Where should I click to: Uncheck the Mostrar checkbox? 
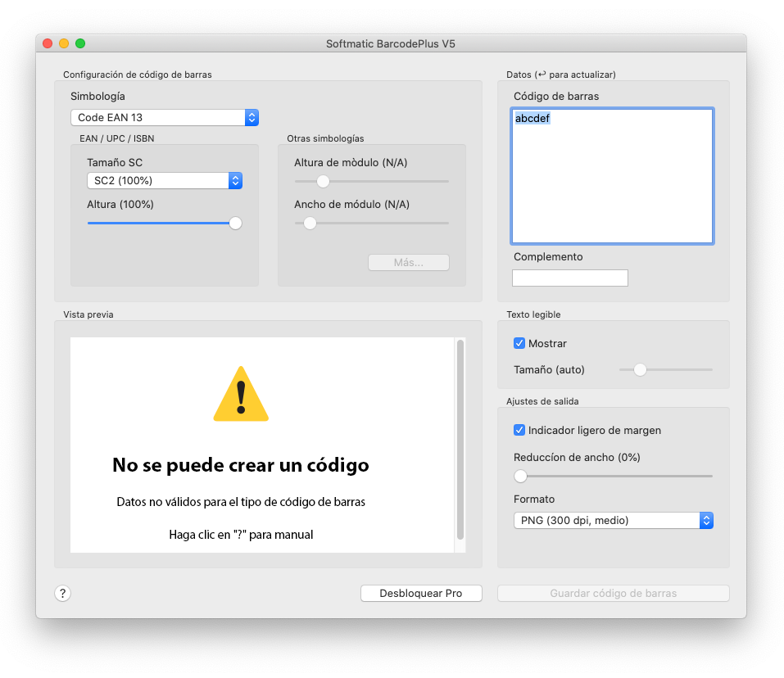pos(519,343)
